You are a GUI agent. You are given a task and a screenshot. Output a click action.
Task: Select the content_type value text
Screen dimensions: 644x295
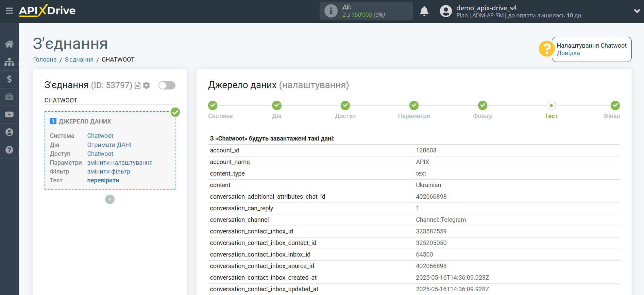tap(421, 174)
